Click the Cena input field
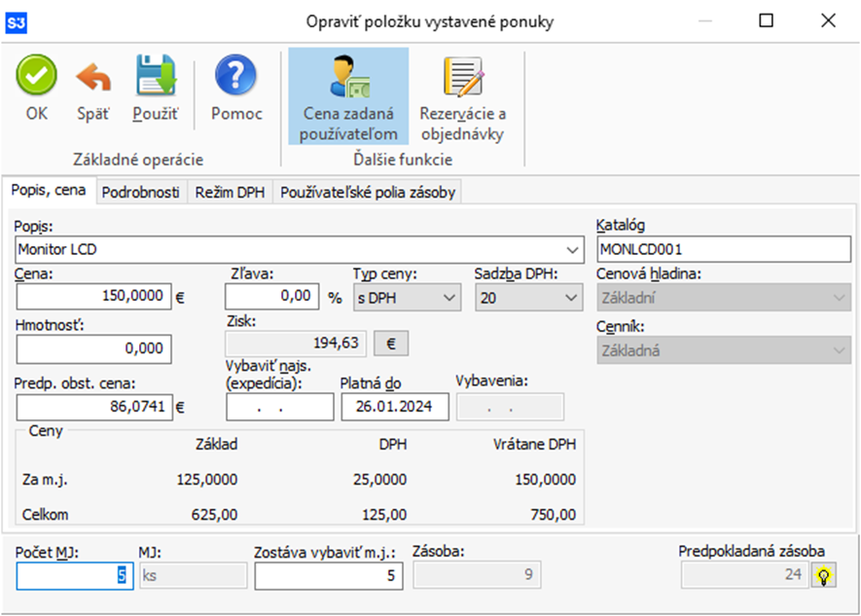This screenshot has height=616, width=861. (93, 296)
